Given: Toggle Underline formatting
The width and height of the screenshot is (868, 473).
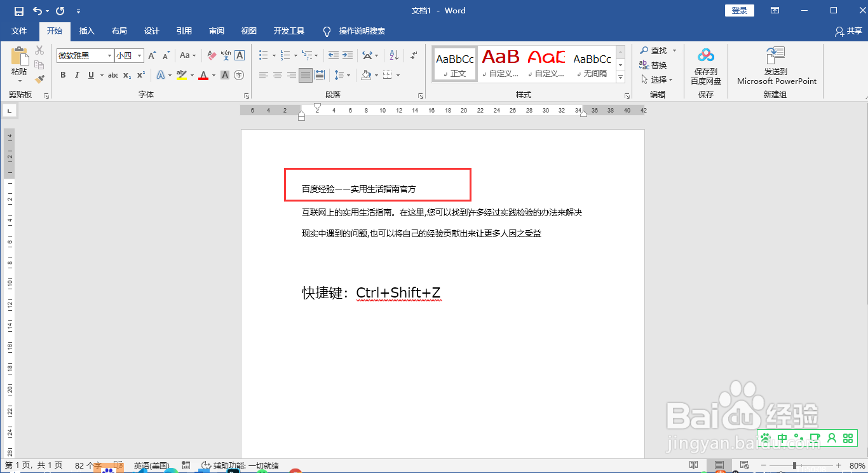Looking at the screenshot, I should (91, 75).
